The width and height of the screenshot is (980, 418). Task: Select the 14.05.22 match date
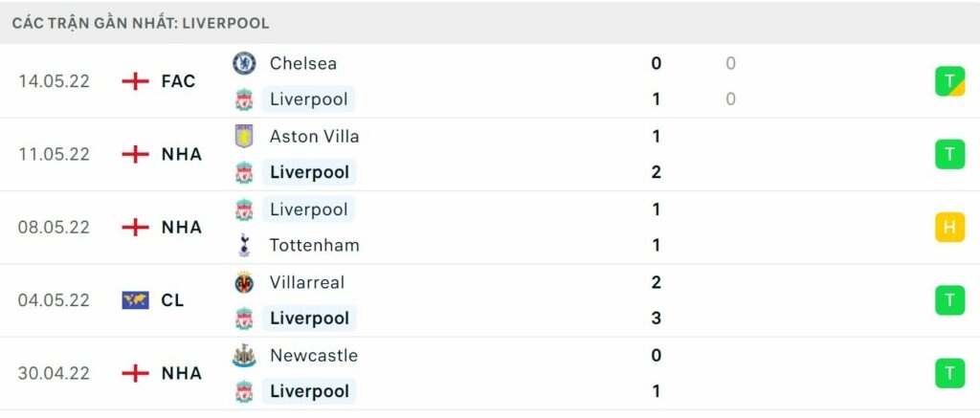[54, 81]
